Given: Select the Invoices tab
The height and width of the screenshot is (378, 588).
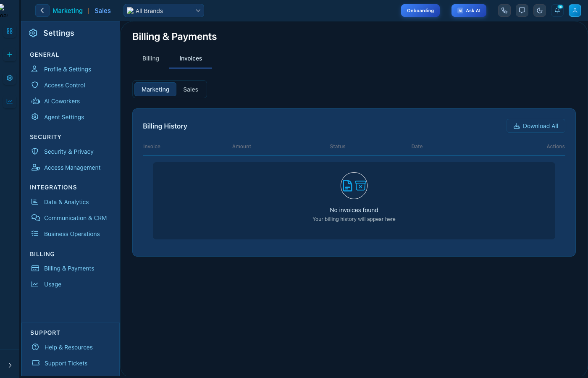Looking at the screenshot, I should [x=191, y=58].
